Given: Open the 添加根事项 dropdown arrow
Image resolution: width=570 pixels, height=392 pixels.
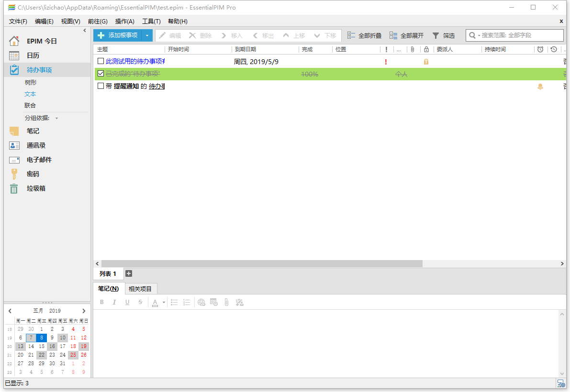Looking at the screenshot, I should pos(147,36).
